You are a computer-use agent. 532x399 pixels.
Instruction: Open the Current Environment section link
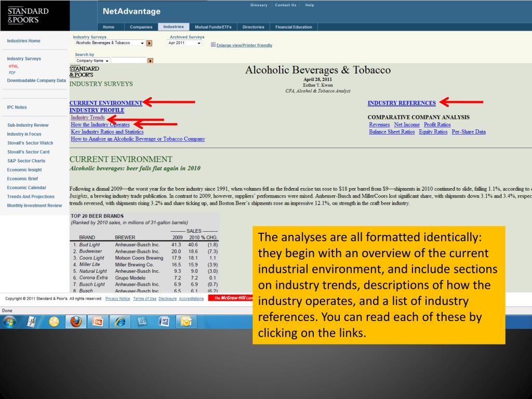tap(106, 103)
